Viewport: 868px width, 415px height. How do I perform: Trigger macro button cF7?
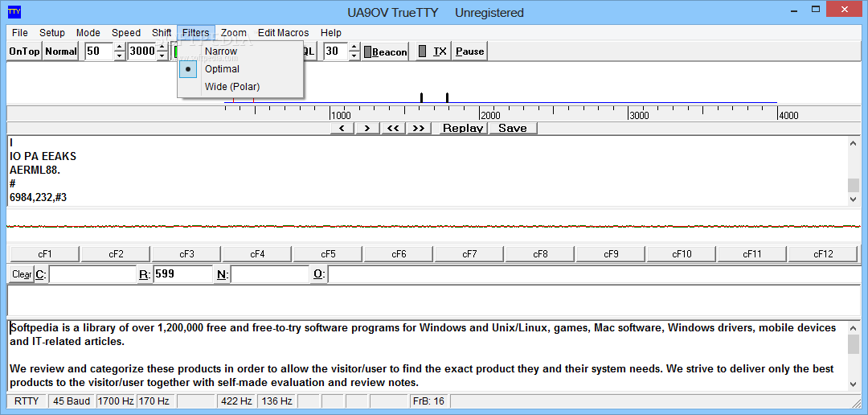(469, 254)
